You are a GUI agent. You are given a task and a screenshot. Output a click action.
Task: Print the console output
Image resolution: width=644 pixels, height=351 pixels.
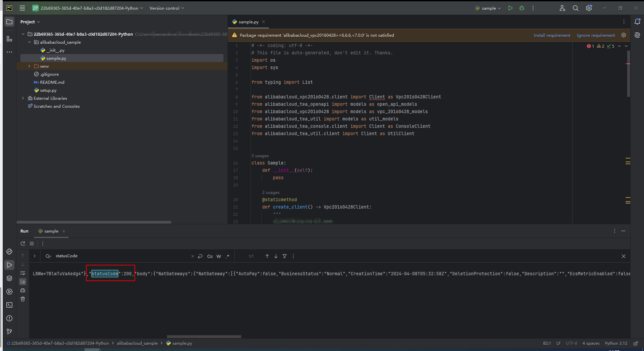(x=23, y=290)
